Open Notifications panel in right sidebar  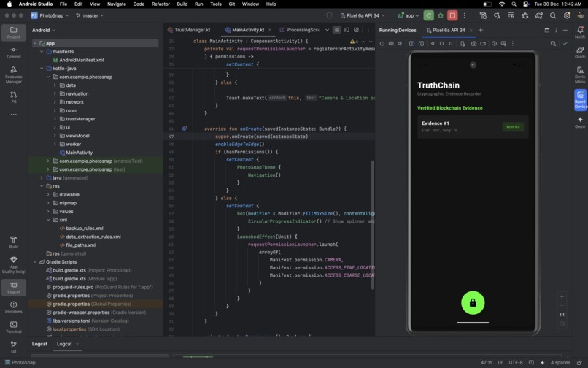[x=580, y=32]
